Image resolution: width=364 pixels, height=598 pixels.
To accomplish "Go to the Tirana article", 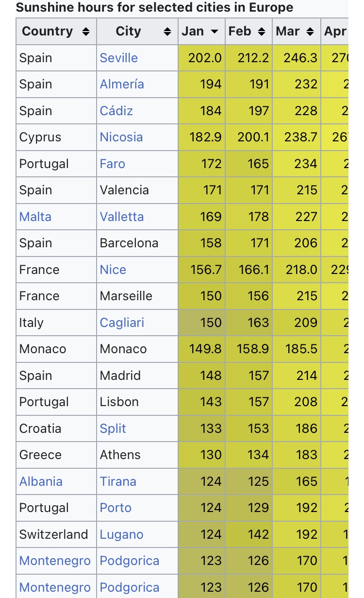I will (118, 481).
